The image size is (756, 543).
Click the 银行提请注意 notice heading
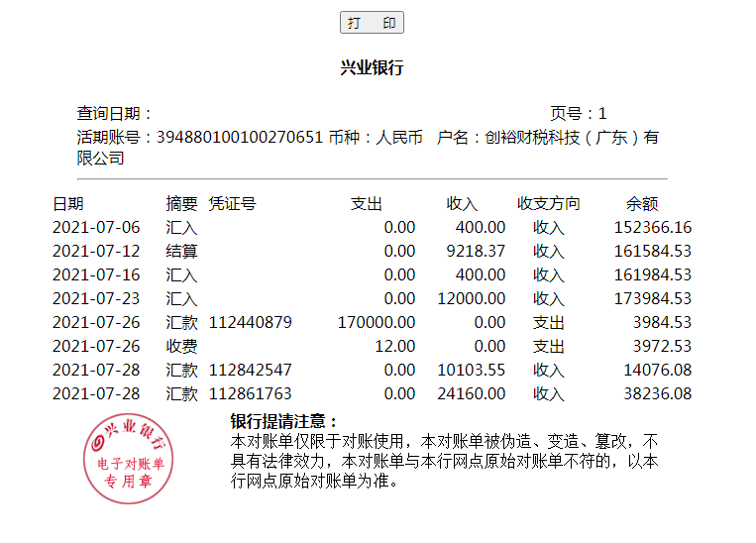(x=283, y=421)
